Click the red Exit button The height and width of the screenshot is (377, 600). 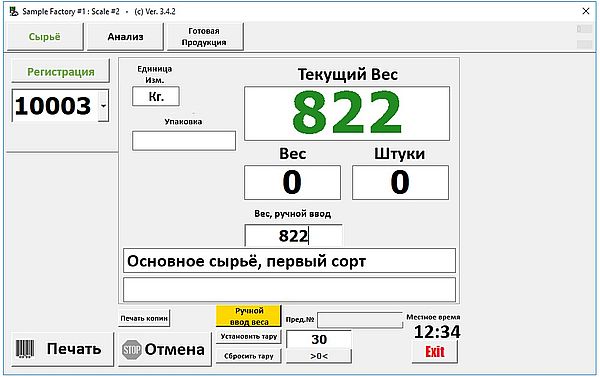435,352
